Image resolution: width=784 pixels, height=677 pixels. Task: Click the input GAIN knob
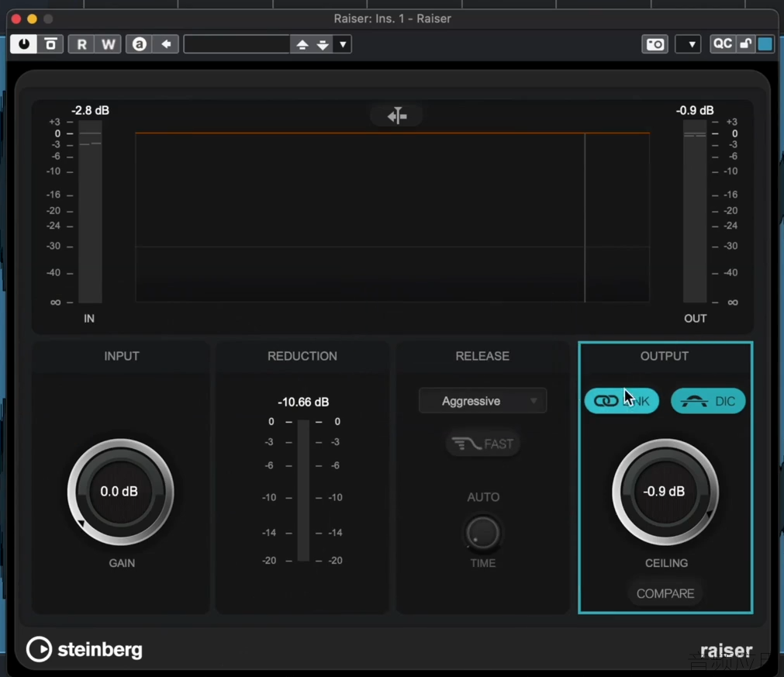click(x=120, y=492)
